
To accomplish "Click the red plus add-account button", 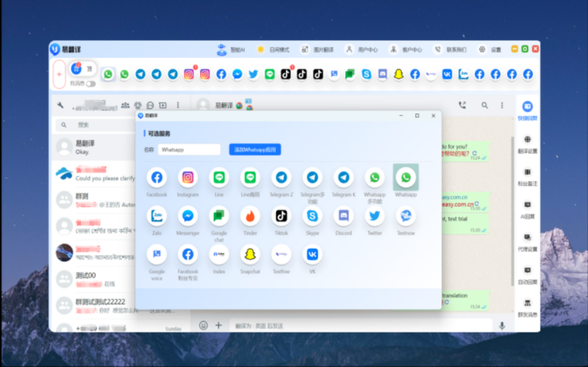I will click(x=59, y=74).
